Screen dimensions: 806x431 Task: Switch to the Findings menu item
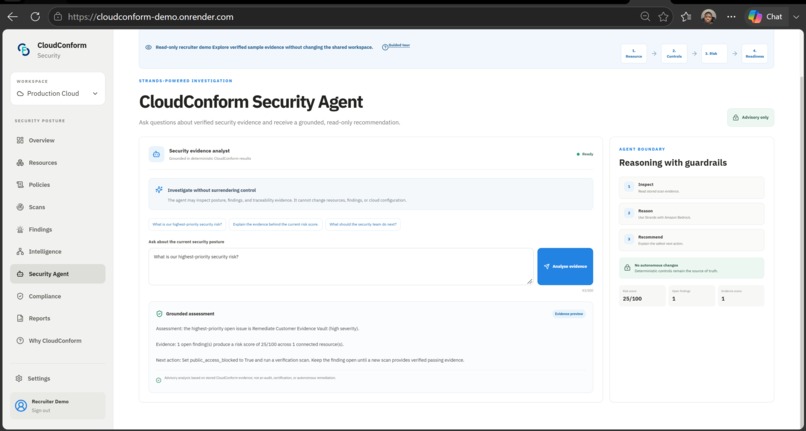[x=58, y=229]
